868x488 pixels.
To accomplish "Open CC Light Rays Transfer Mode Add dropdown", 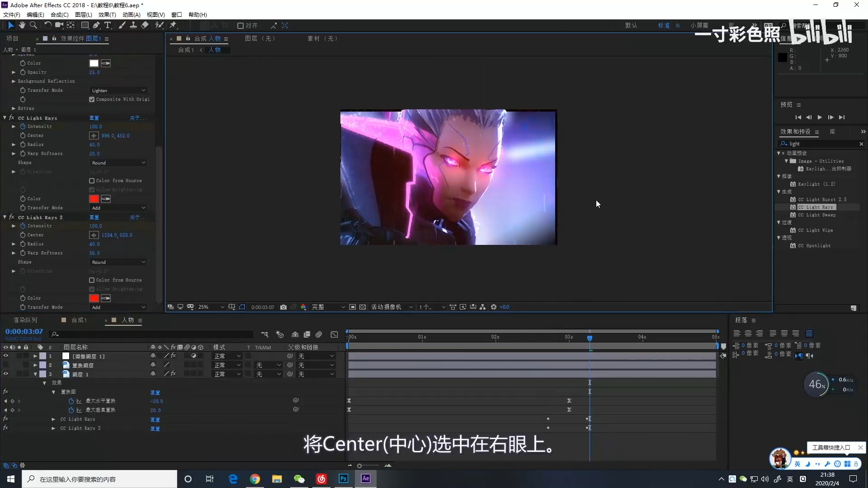I will click(118, 208).
